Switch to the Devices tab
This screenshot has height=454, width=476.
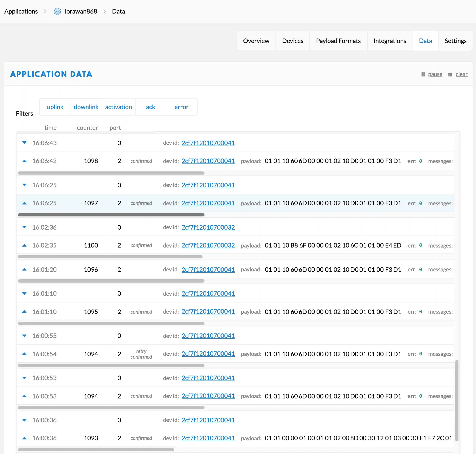tap(292, 41)
